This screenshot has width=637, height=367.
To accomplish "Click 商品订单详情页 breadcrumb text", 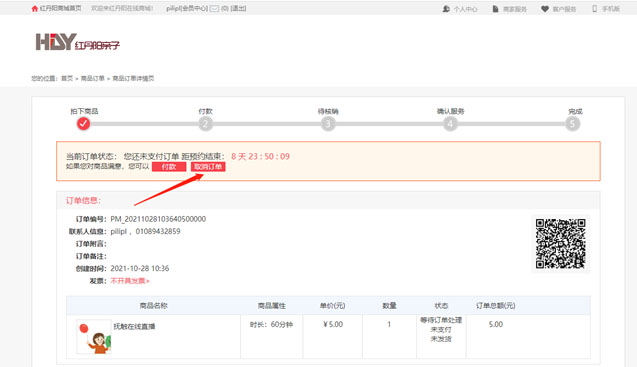I will (133, 78).
